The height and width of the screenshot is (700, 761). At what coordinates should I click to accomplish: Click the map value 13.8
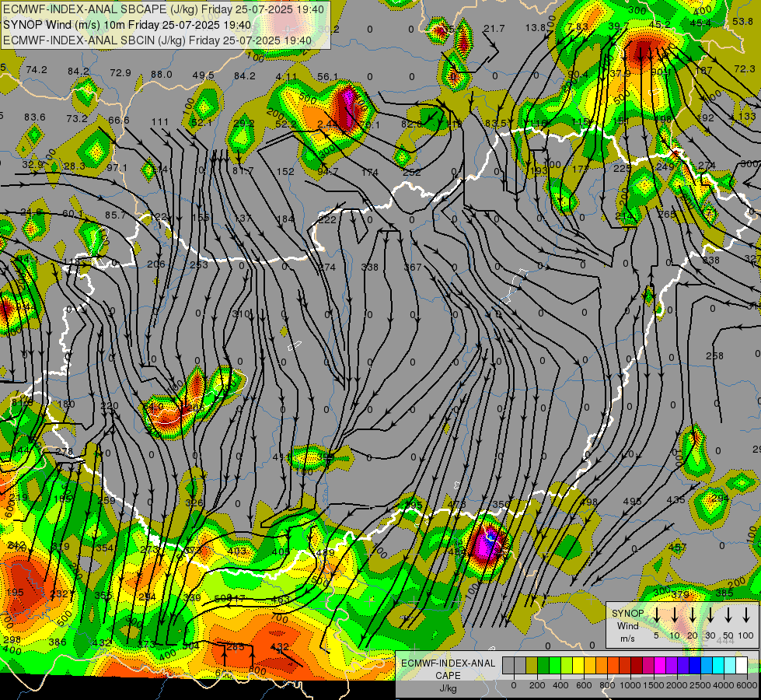(536, 28)
